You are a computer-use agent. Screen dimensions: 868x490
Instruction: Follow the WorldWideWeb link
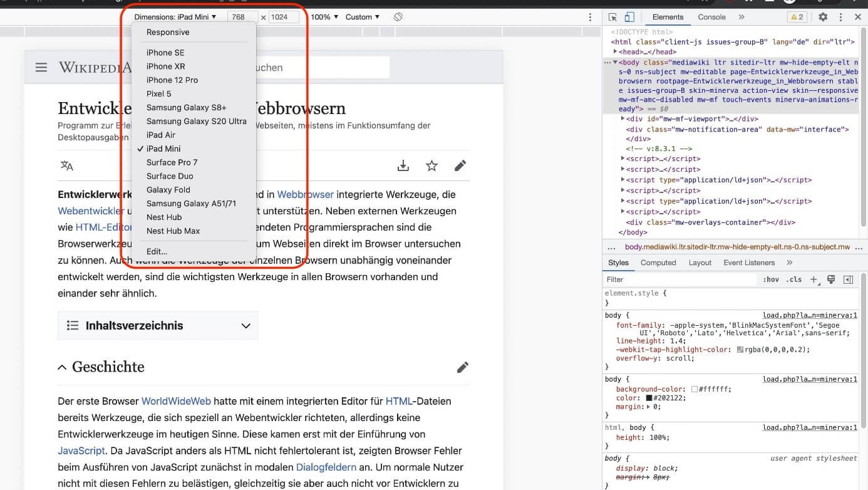pyautogui.click(x=176, y=401)
